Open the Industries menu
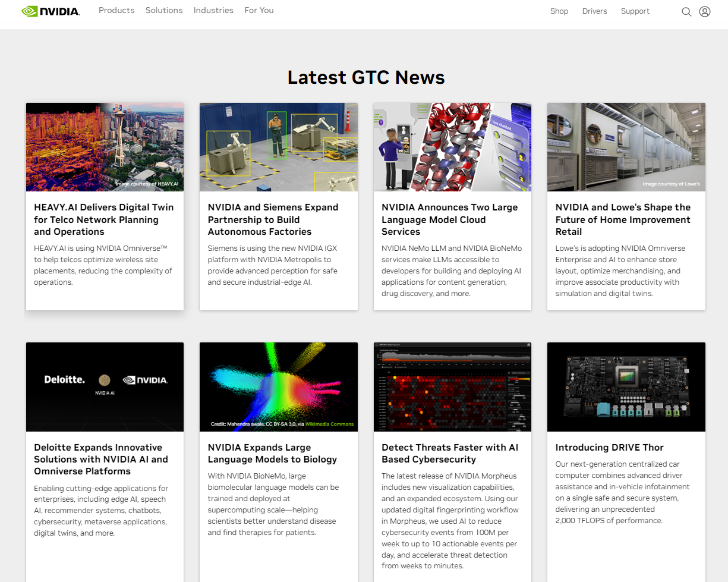 pos(213,11)
